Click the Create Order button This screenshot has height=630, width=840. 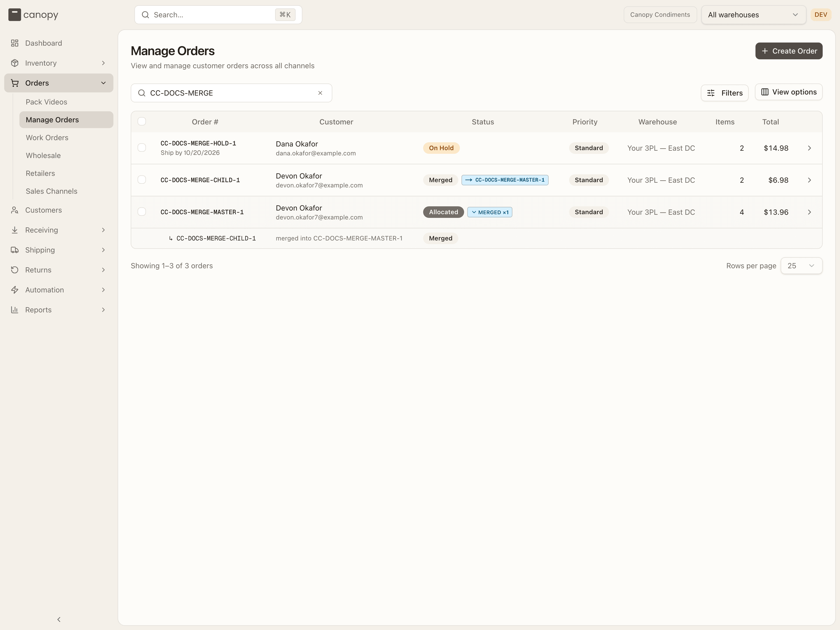tap(789, 51)
